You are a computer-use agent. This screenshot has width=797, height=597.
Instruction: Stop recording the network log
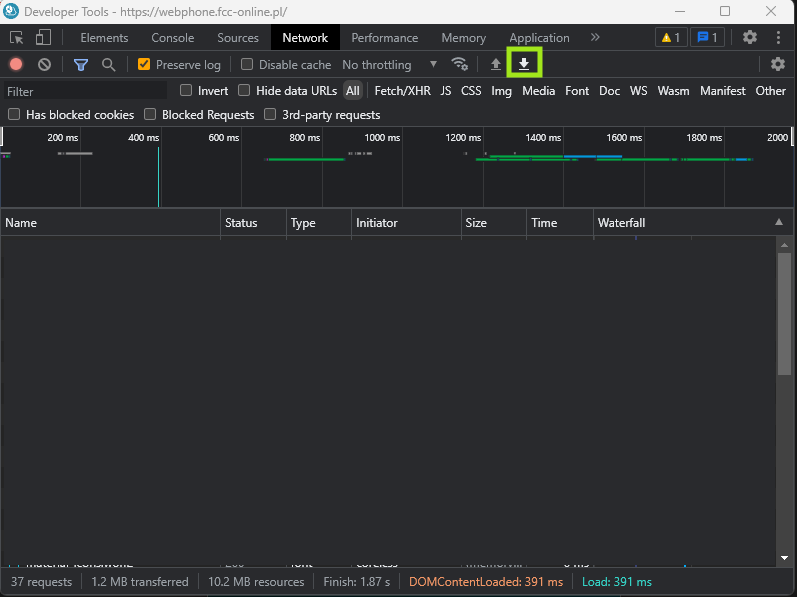point(16,64)
